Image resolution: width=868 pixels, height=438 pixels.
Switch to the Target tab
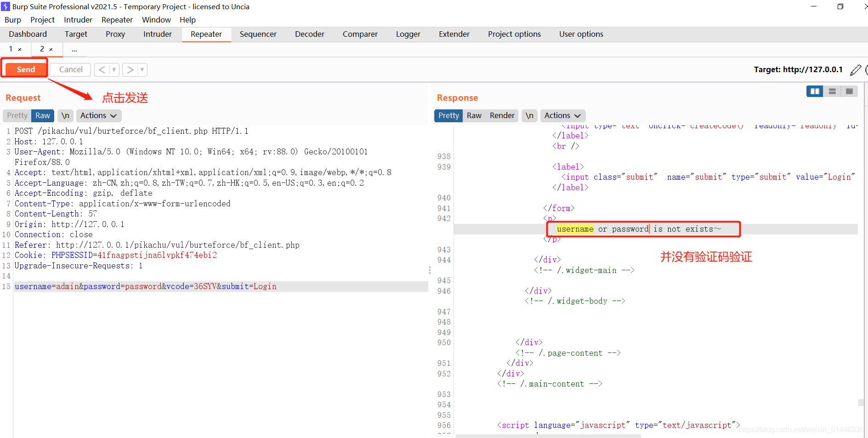point(76,34)
